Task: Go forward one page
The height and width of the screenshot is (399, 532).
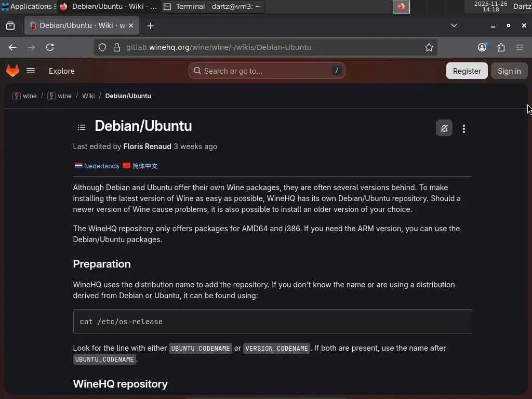Action: 31,47
